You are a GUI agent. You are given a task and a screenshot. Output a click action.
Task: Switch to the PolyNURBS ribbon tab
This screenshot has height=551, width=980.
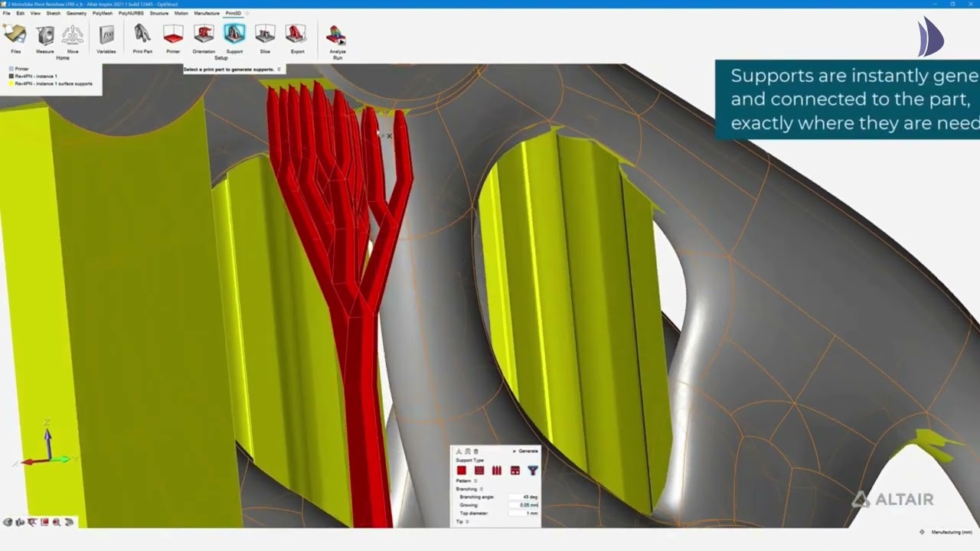pyautogui.click(x=131, y=13)
